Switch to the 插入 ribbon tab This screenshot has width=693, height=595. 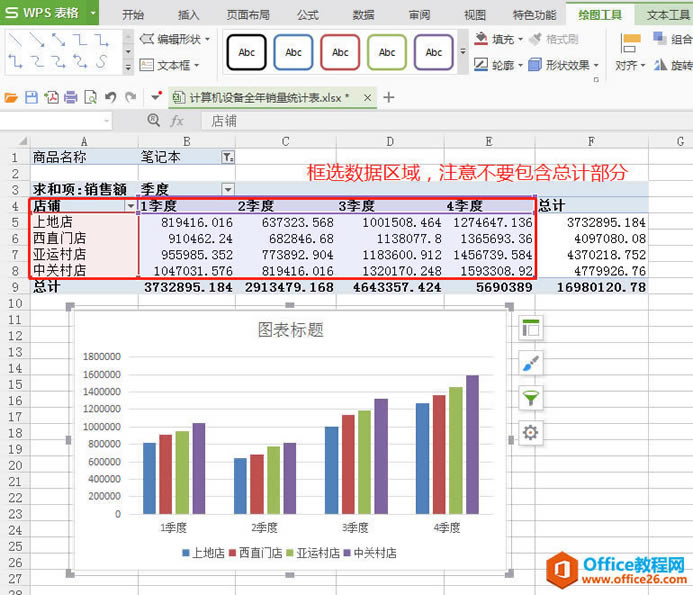[188, 15]
